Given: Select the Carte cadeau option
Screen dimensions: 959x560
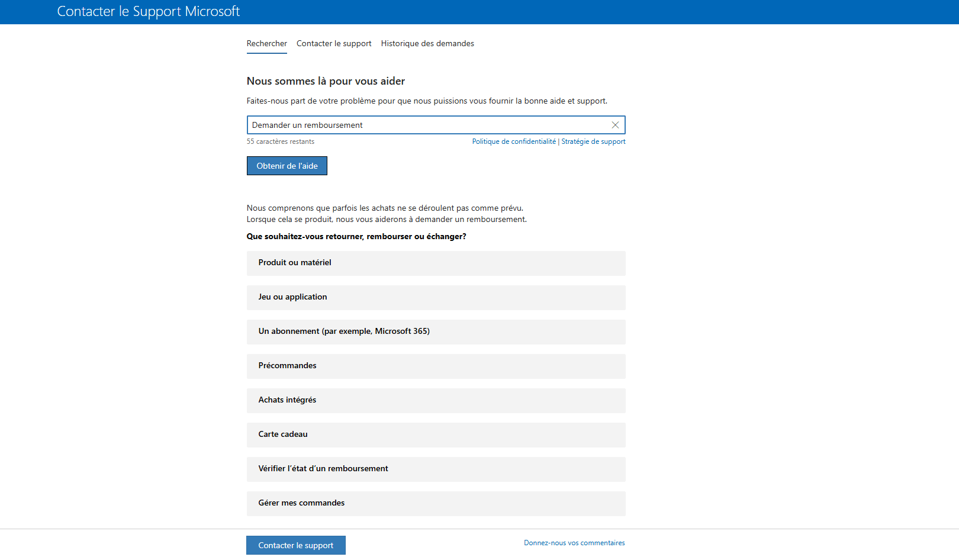Looking at the screenshot, I should click(x=436, y=435).
